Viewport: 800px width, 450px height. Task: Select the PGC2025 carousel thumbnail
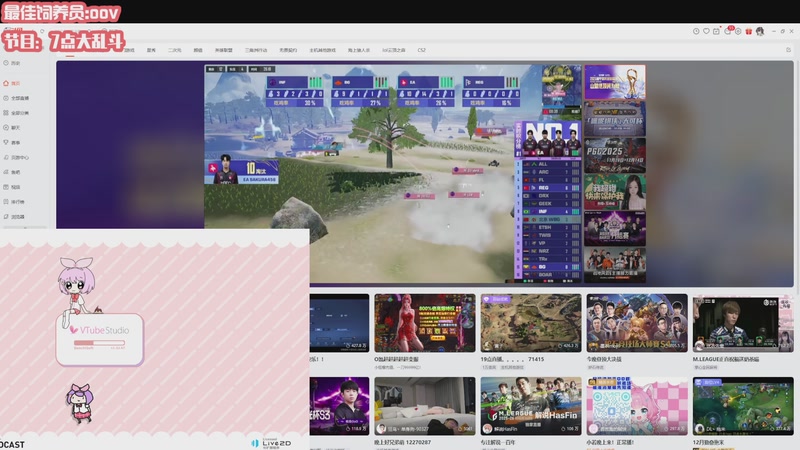pos(615,155)
